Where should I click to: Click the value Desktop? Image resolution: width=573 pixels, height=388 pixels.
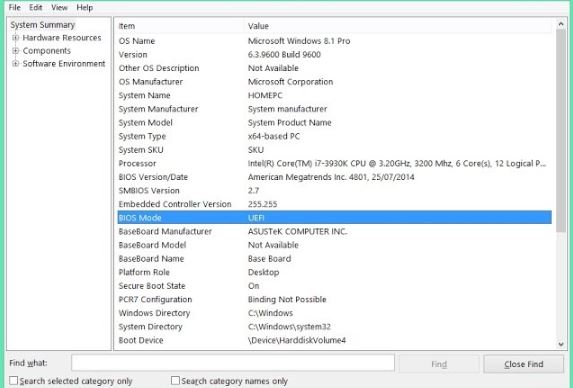[263, 272]
